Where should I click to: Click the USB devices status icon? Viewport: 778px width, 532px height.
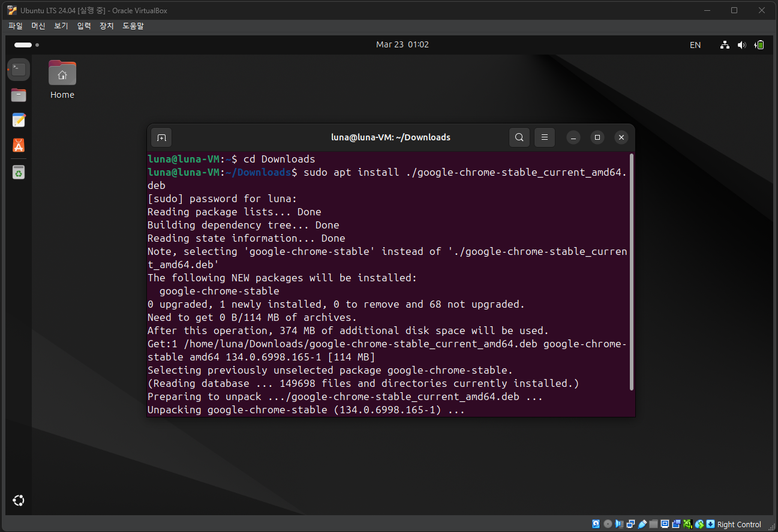[x=642, y=524]
